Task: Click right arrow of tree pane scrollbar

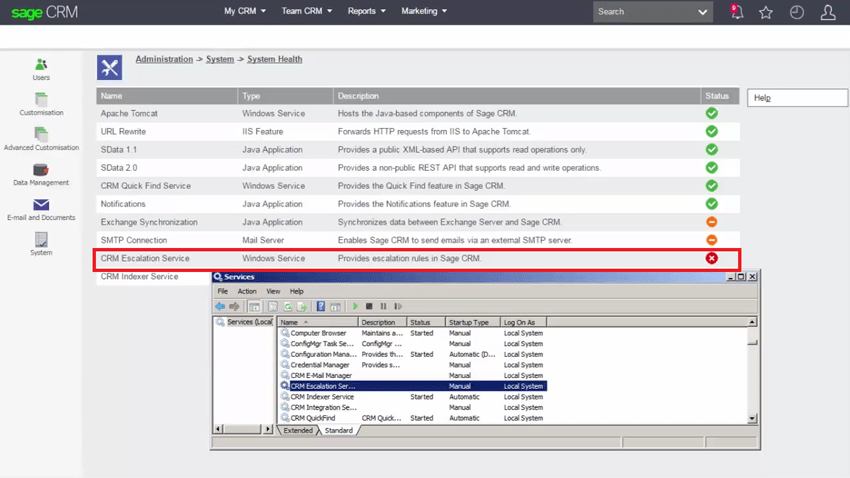Action: coord(268,429)
